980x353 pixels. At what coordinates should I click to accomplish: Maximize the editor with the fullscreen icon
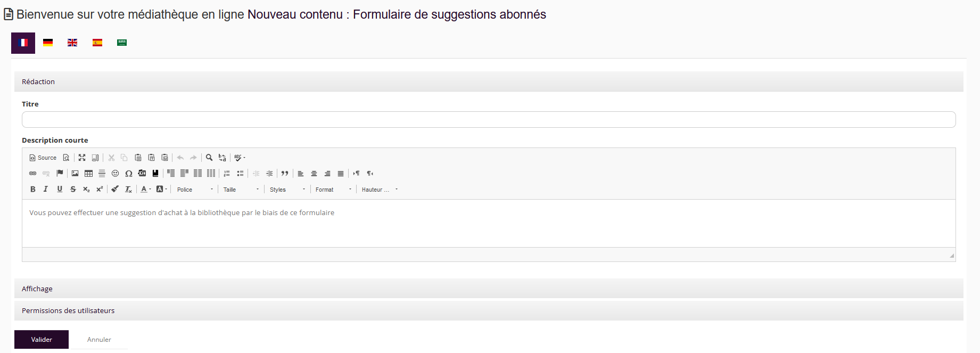(82, 158)
